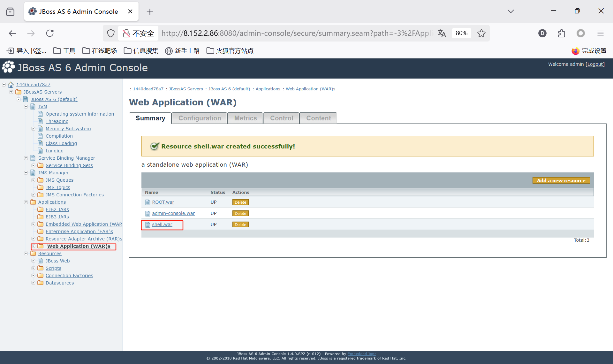Click the Applications breadcrumb link
This screenshot has width=613, height=364.
coord(268,89)
